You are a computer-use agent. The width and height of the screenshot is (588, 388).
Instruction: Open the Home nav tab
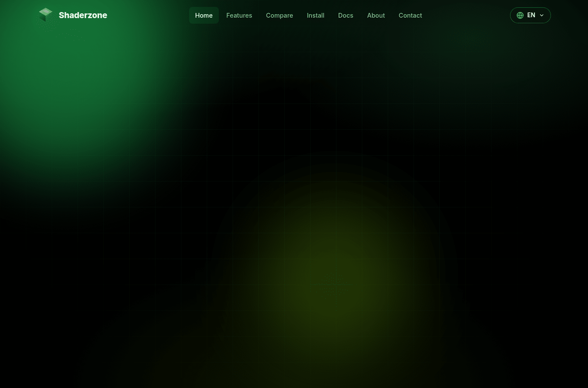click(x=204, y=16)
